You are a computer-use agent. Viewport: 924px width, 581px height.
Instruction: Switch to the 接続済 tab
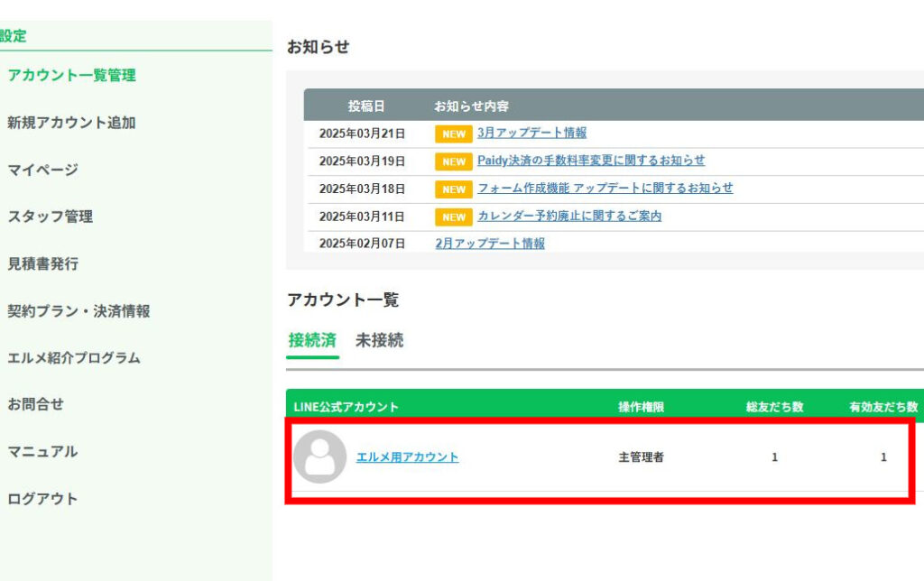click(x=312, y=341)
